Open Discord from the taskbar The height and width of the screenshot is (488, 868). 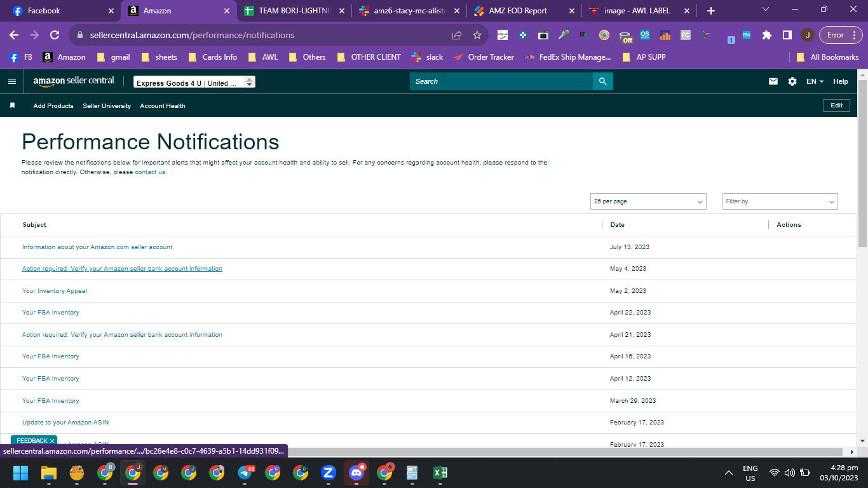[x=356, y=473]
